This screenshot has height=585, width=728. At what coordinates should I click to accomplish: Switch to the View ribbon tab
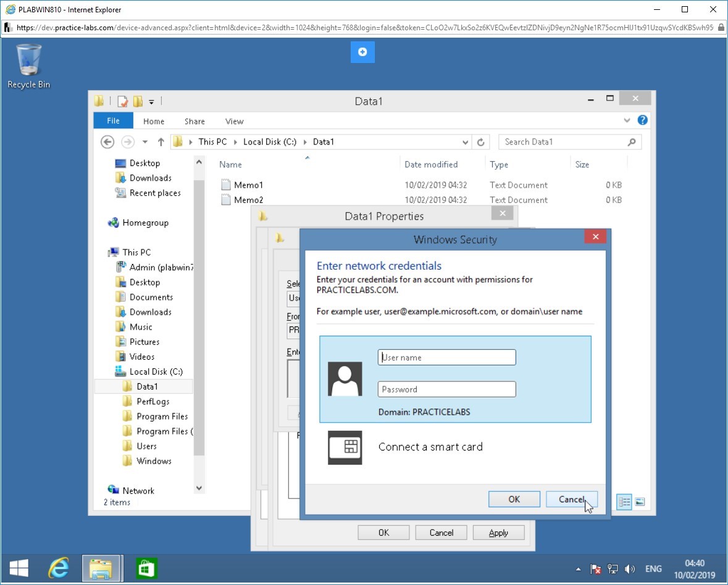click(235, 121)
